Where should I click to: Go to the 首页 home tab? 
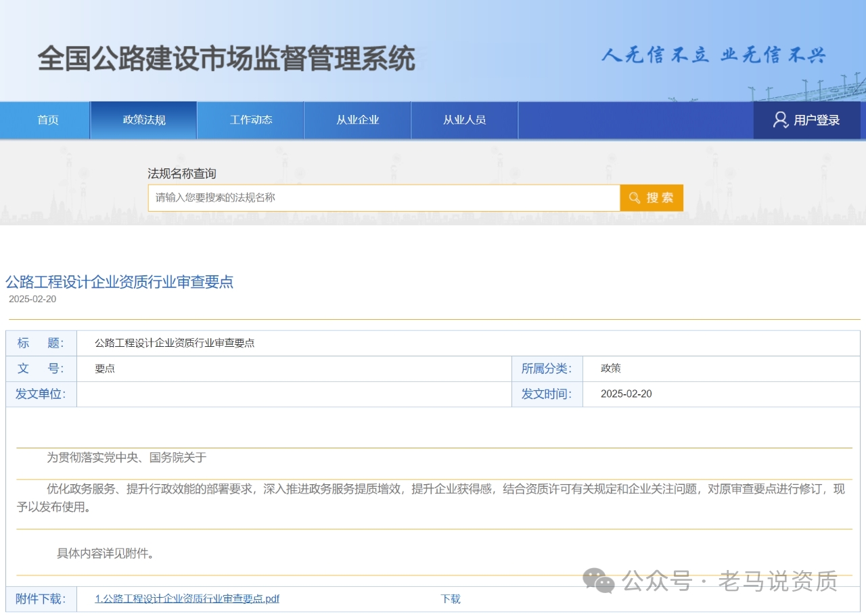coord(47,120)
